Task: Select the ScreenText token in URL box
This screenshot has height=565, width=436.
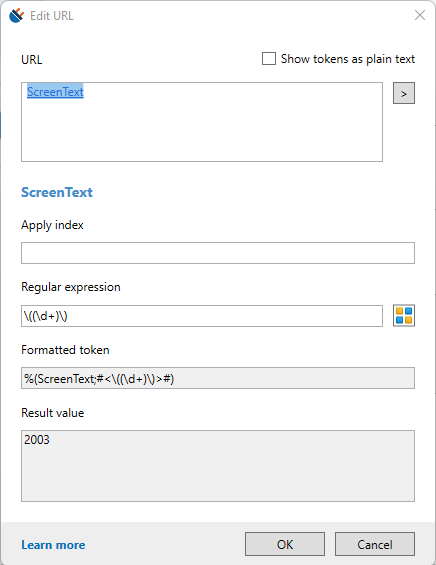Action: point(55,92)
